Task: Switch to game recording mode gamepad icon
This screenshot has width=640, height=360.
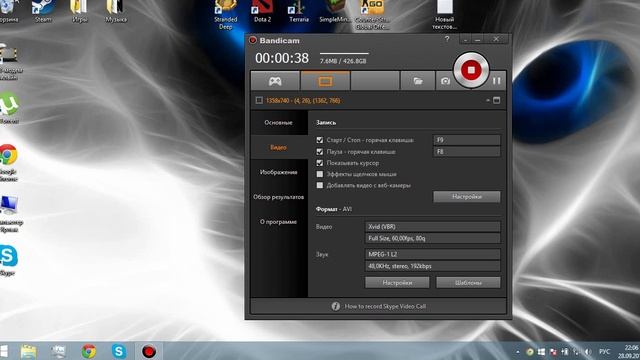Action: pos(275,81)
